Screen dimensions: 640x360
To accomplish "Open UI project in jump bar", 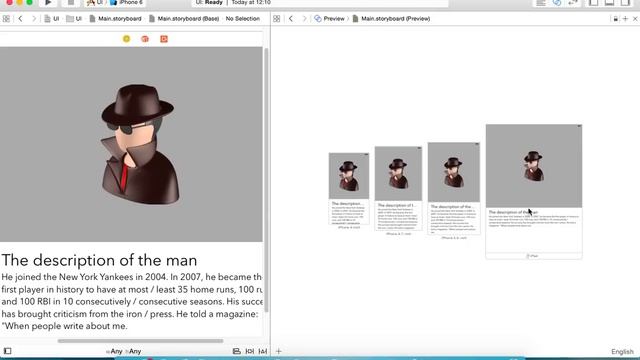I will pyautogui.click(x=52, y=19).
